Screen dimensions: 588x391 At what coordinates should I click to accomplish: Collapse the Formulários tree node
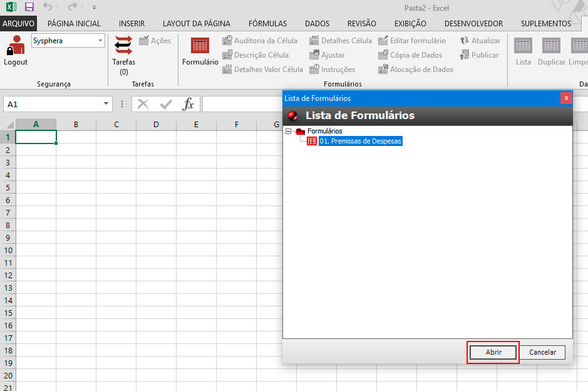(x=288, y=132)
